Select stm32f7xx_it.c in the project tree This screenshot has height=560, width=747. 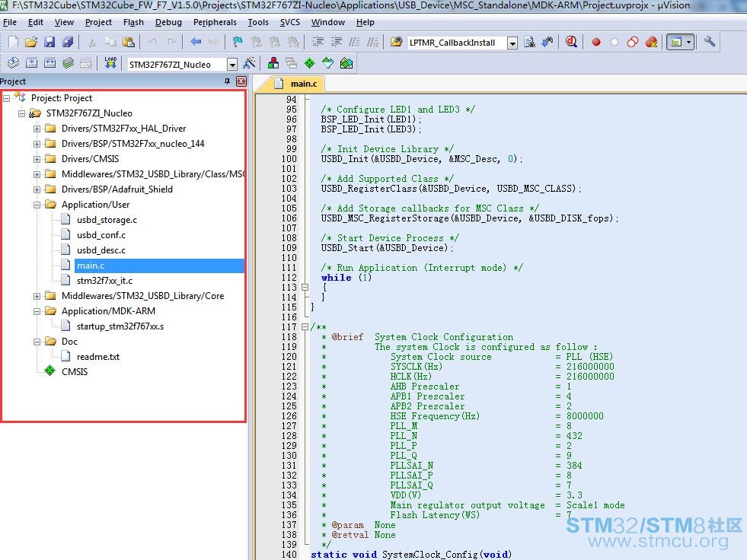click(x=104, y=281)
